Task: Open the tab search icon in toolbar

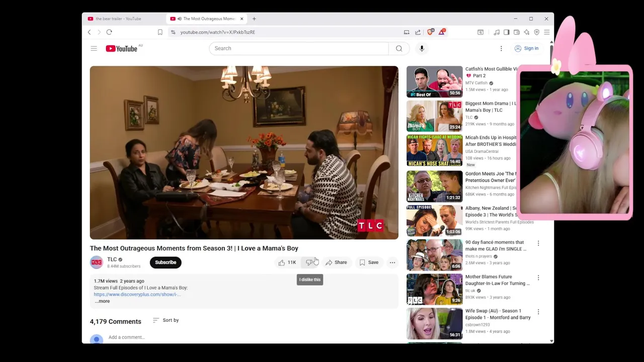Action: click(480, 32)
